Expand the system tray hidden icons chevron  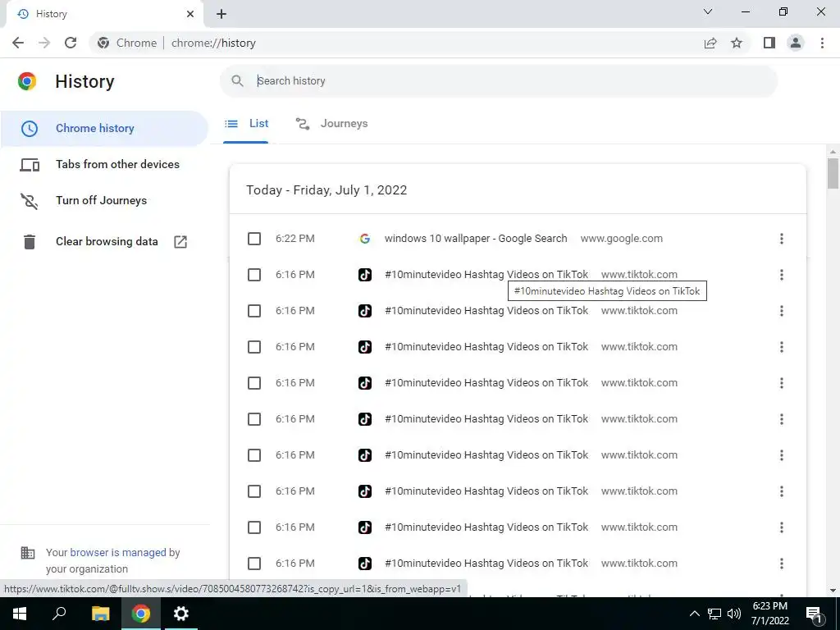click(694, 614)
